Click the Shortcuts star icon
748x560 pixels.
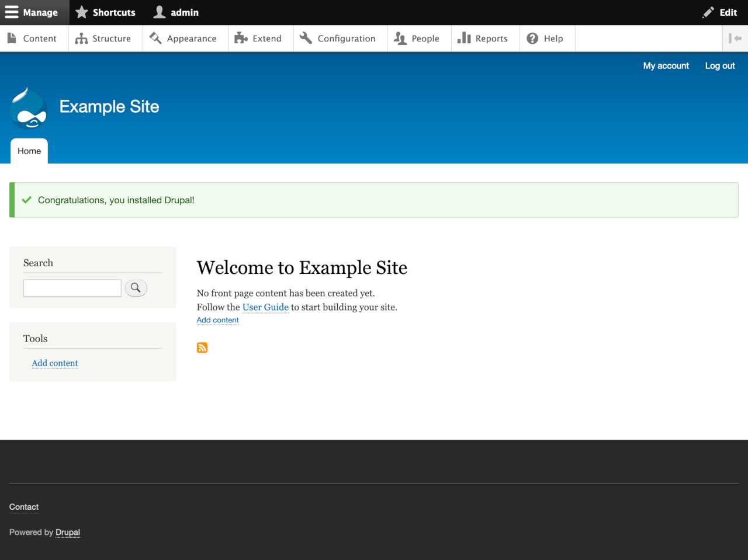82,12
